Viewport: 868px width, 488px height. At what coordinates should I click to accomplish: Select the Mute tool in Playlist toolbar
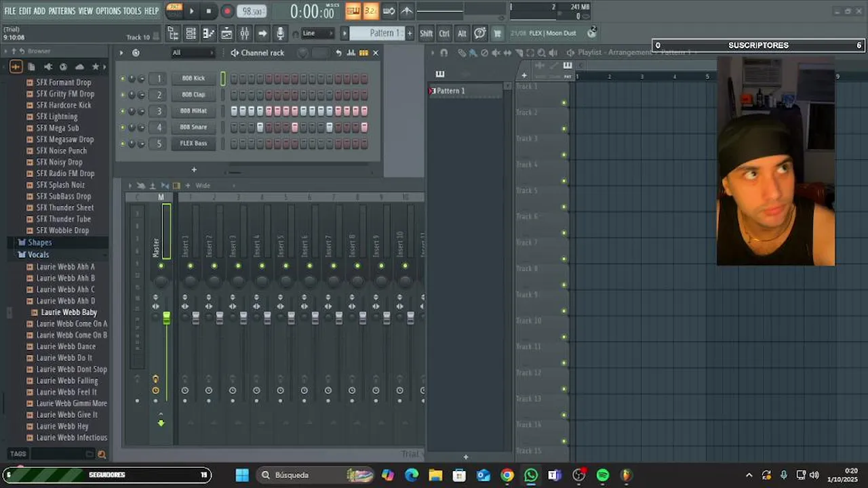pos(496,53)
